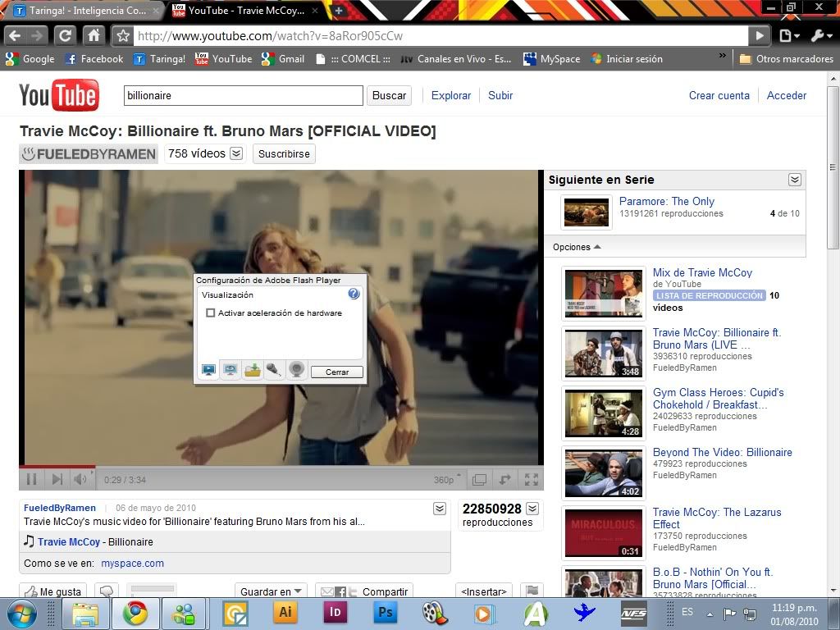Click the Acceder sign-in link
The image size is (840, 630).
pos(787,95)
